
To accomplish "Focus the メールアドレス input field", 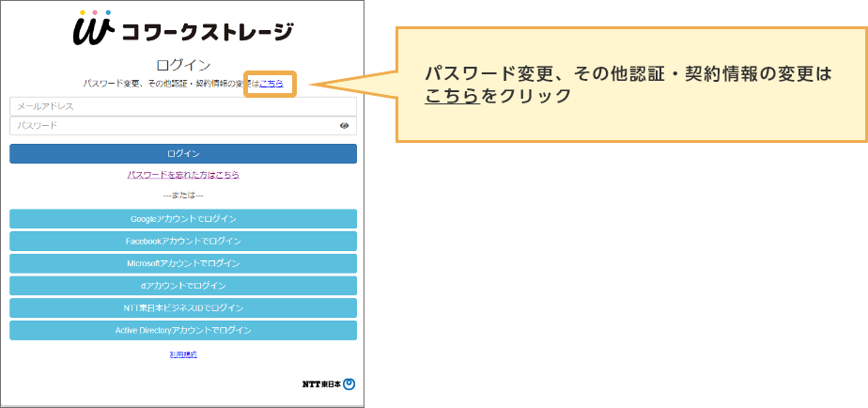I will point(174,106).
